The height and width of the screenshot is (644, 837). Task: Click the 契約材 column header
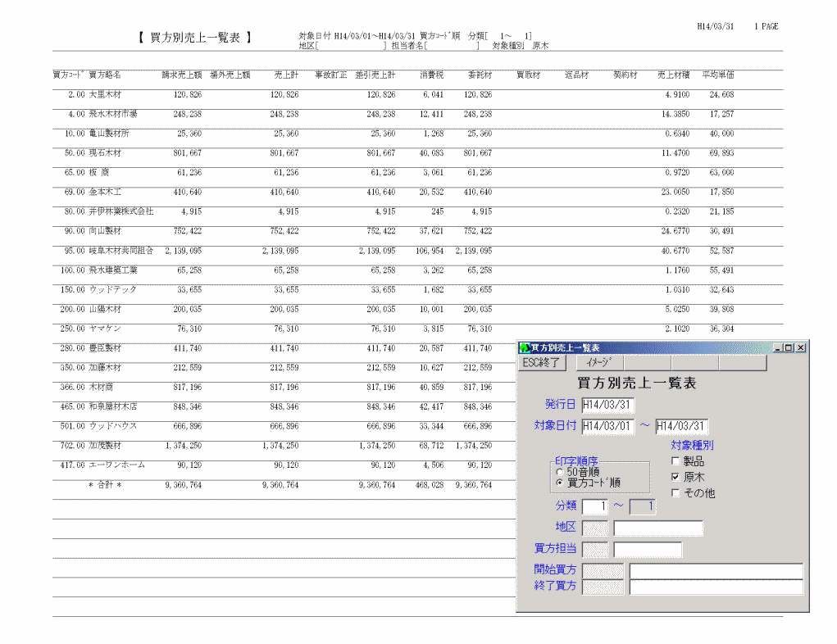point(625,75)
